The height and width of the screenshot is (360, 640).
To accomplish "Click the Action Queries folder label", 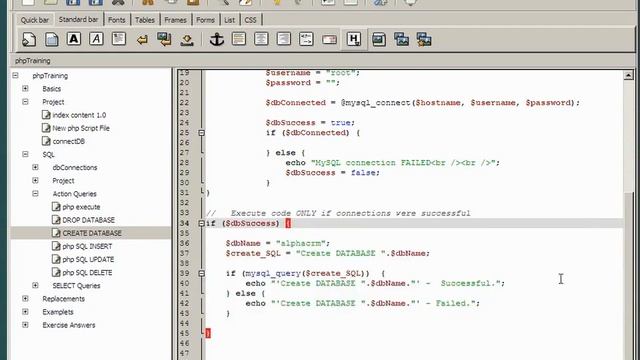I will [74, 193].
